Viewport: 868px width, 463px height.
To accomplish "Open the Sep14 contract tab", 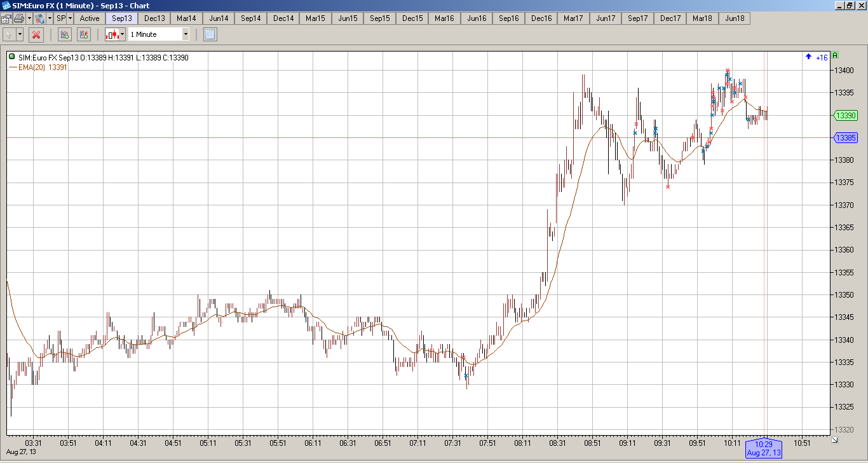I will click(251, 18).
